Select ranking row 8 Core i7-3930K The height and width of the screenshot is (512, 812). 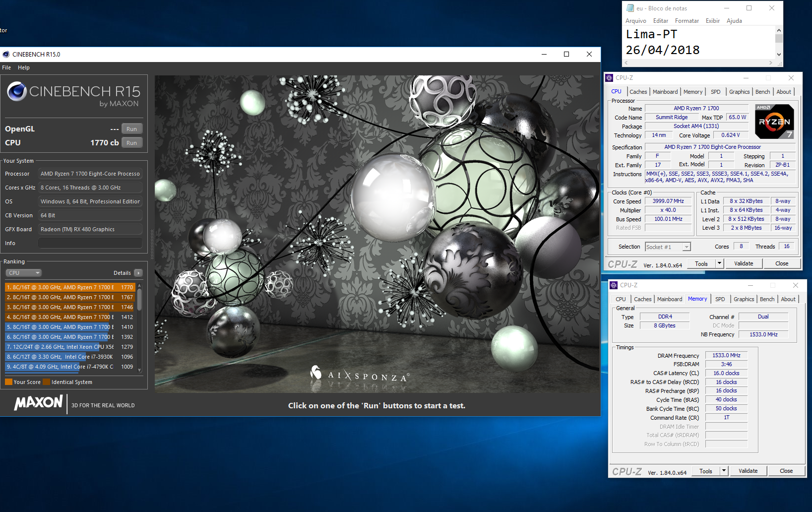tap(70, 357)
